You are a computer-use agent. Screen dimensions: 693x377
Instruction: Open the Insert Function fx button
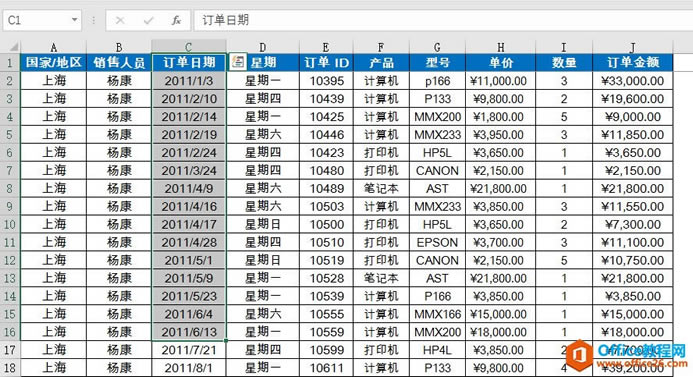pos(176,20)
